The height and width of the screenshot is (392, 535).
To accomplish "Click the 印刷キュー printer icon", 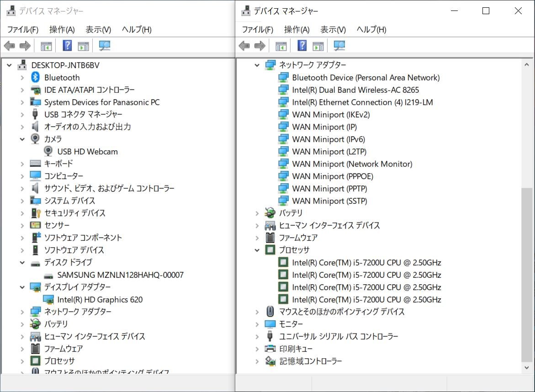I will (270, 349).
